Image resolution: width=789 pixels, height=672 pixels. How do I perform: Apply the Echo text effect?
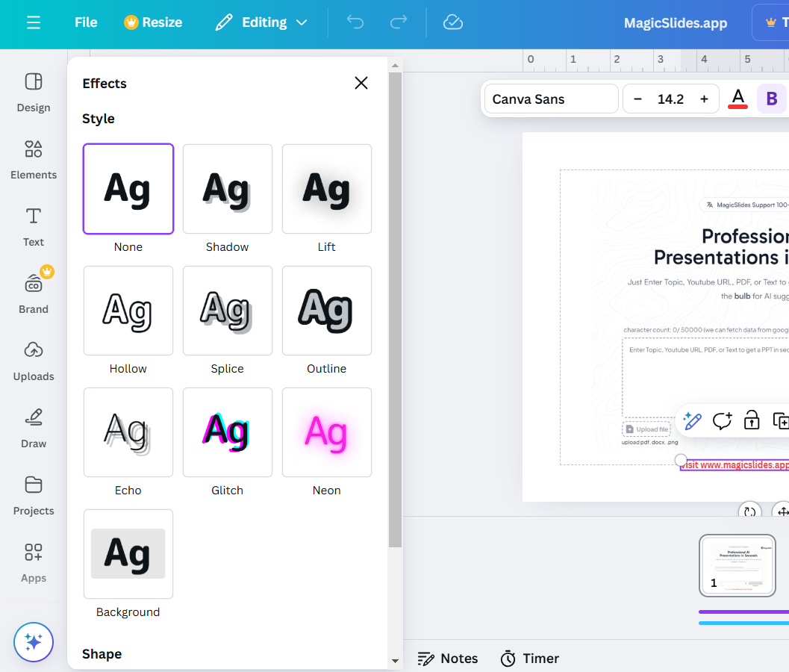click(x=128, y=432)
